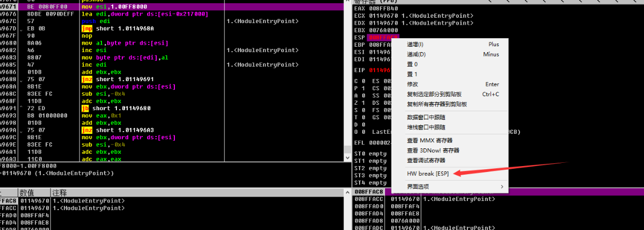The width and height of the screenshot is (644, 230).
Task: Select the EDX 01149670 register line
Action: (x=413, y=23)
